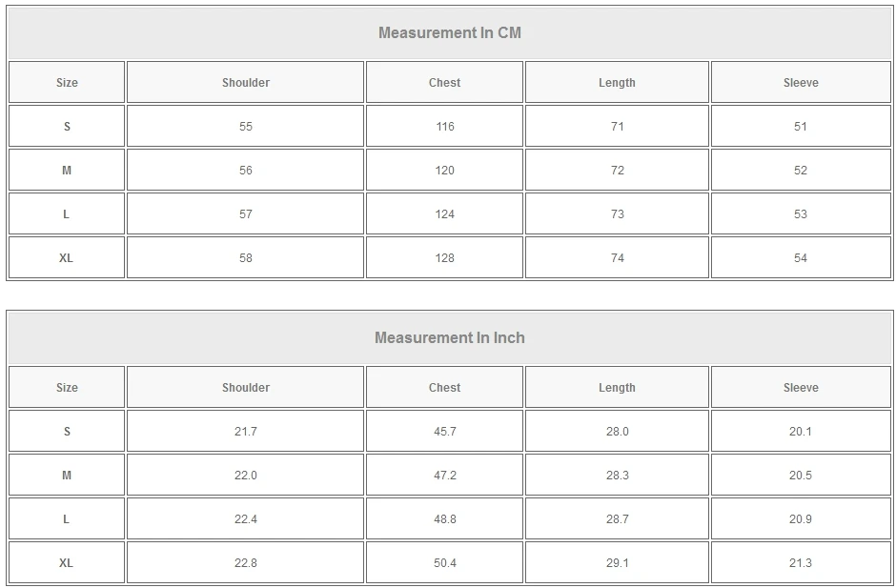Select the sleeve value 20.9 cell
This screenshot has width=896, height=588.
click(x=801, y=519)
